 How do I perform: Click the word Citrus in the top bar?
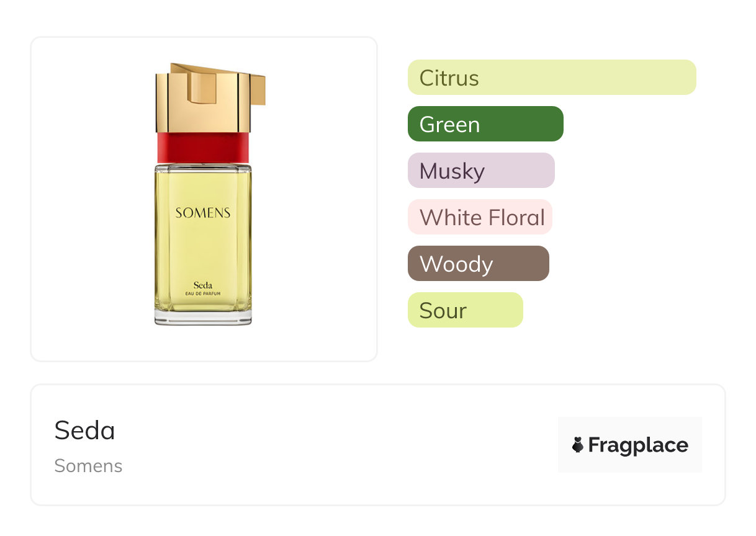[x=449, y=78]
